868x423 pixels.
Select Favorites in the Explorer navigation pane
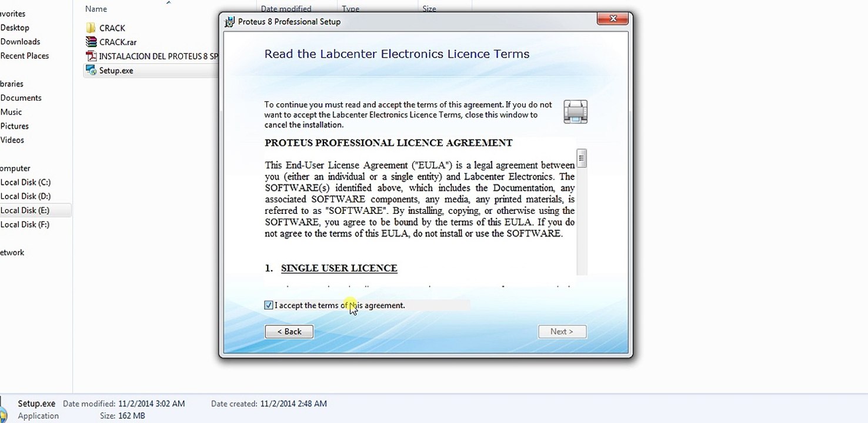click(x=12, y=14)
